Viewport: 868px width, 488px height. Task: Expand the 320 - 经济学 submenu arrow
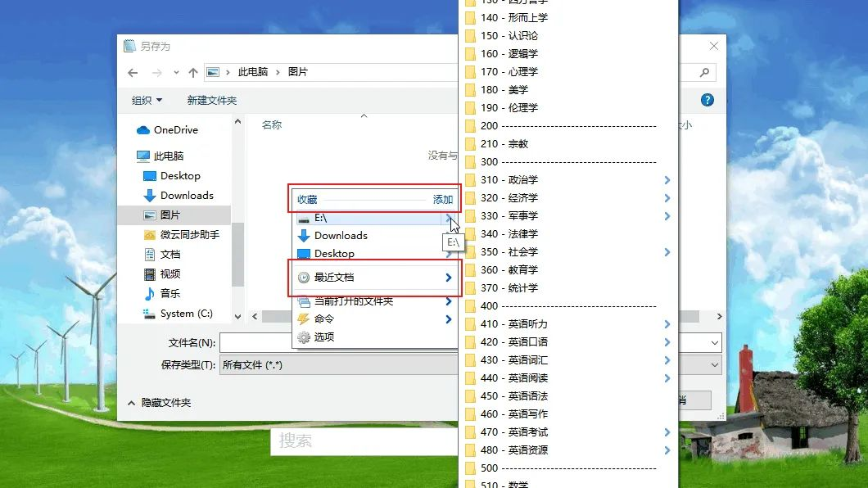click(667, 198)
